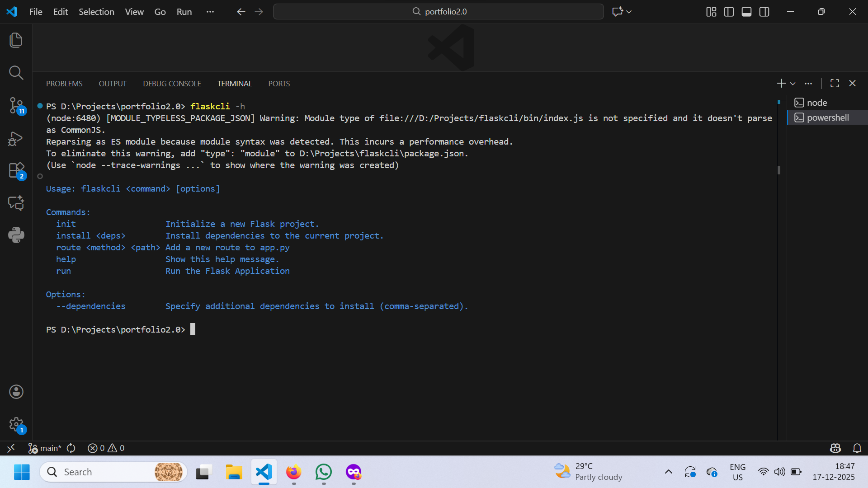Expand the new terminal launch profile dropdown
868x488 pixels.
click(x=793, y=84)
